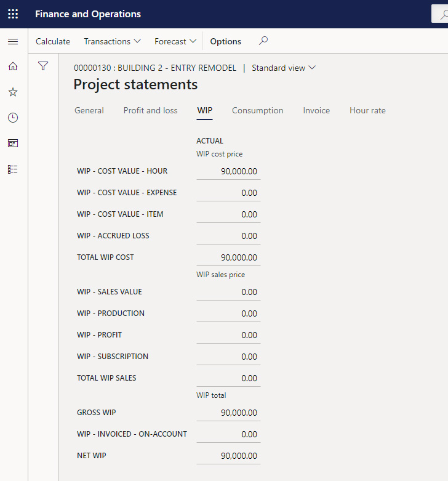
Task: Click WIP - INVOICED - ON-ACCOUNT amount field
Action: pyautogui.click(x=228, y=434)
